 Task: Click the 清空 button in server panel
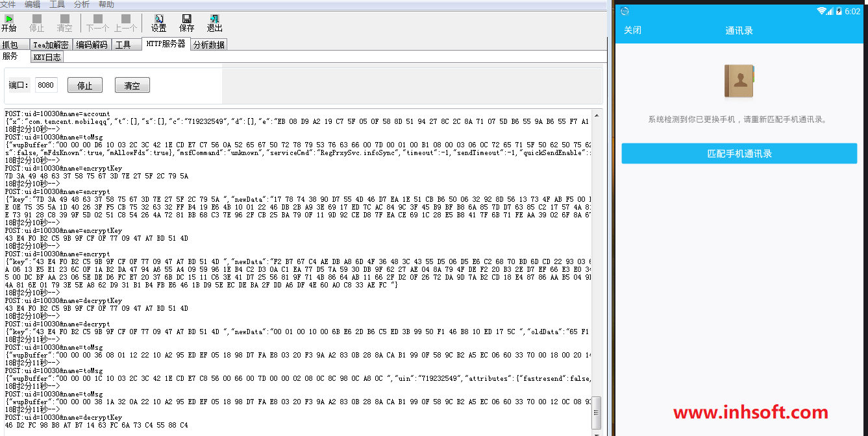[132, 85]
